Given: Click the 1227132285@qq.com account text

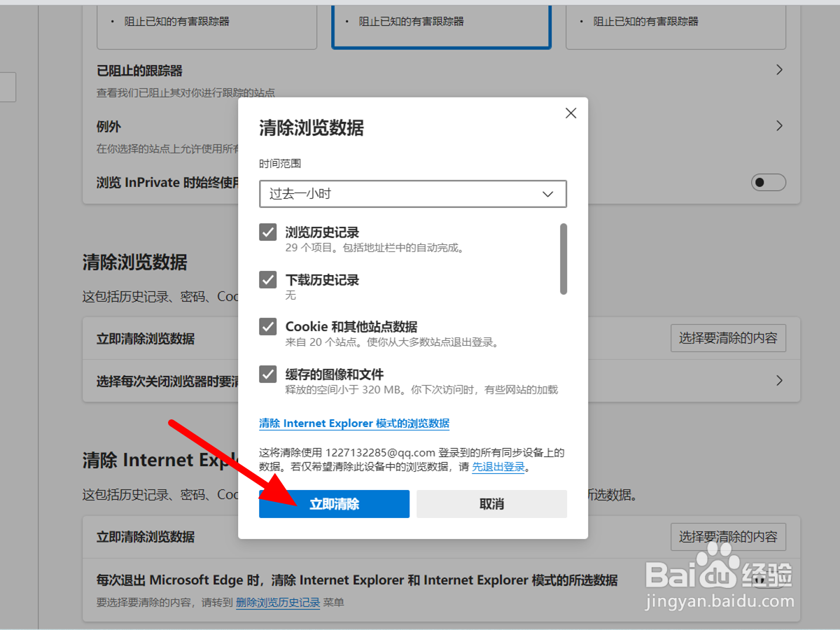Looking at the screenshot, I should pos(381,453).
